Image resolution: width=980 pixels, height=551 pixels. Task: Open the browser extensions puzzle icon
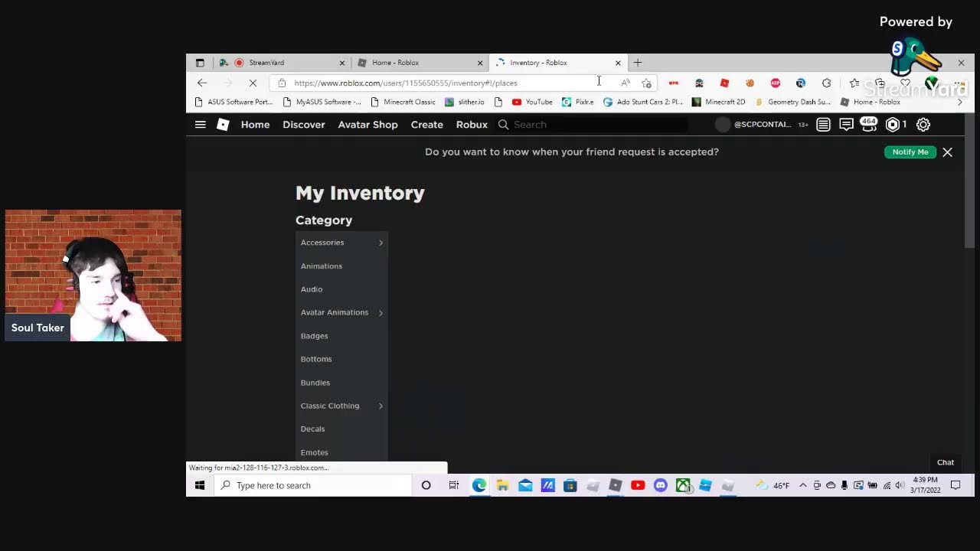pyautogui.click(x=826, y=83)
